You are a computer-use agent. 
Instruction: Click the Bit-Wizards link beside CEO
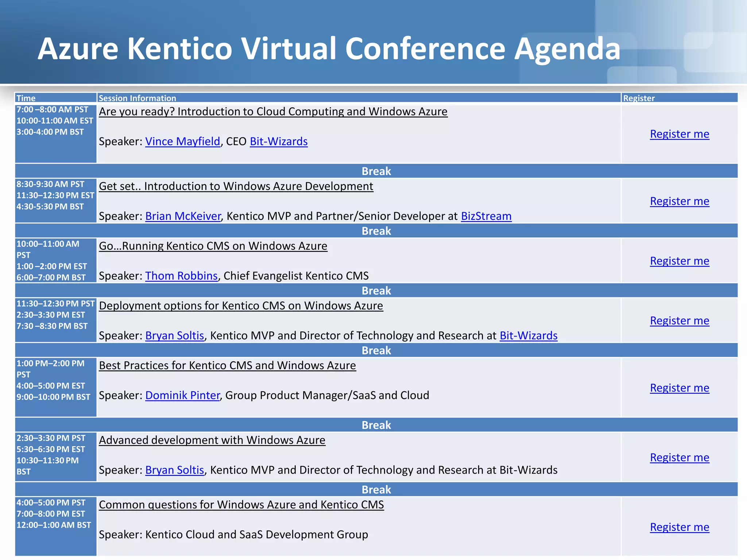[x=279, y=141]
